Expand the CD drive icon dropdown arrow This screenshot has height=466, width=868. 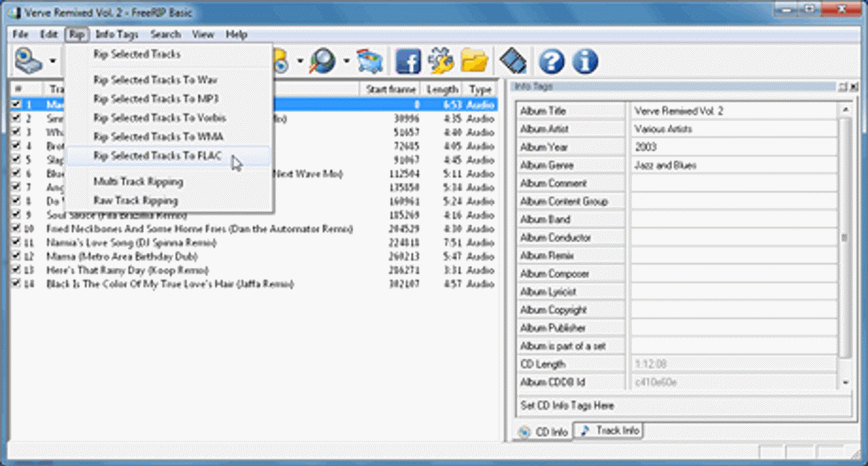[x=52, y=62]
